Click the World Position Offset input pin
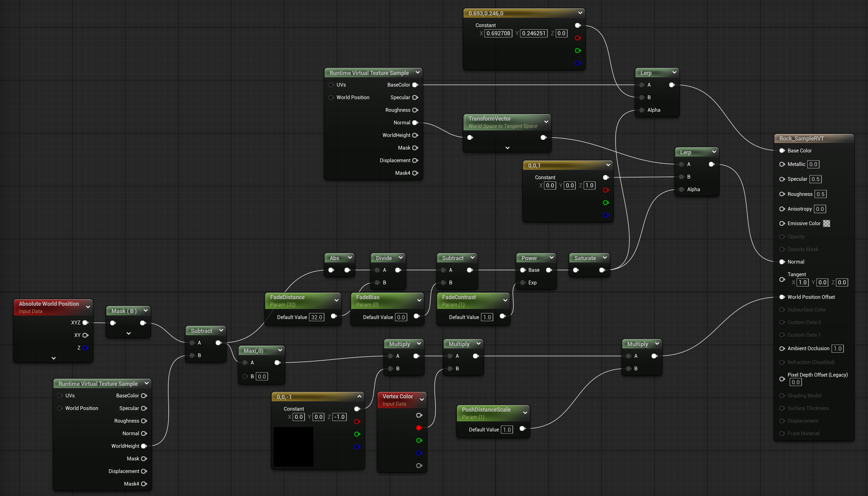Image resolution: width=868 pixels, height=496 pixels. coord(782,297)
